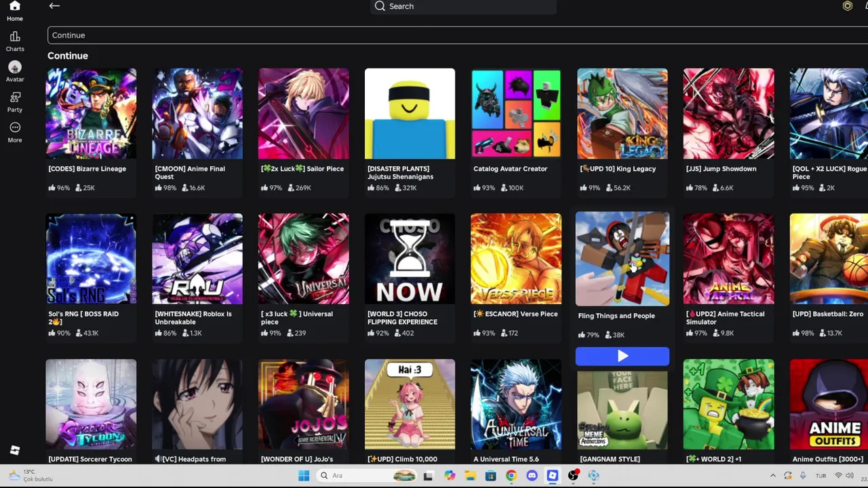Click the TUR language indicator
This screenshot has height=488, width=868.
pyautogui.click(x=821, y=476)
